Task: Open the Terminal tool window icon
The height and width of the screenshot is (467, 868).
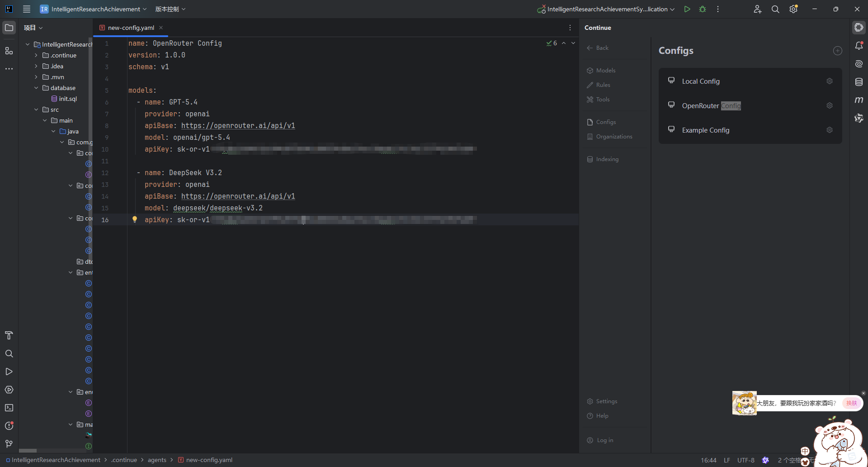Action: click(9, 408)
